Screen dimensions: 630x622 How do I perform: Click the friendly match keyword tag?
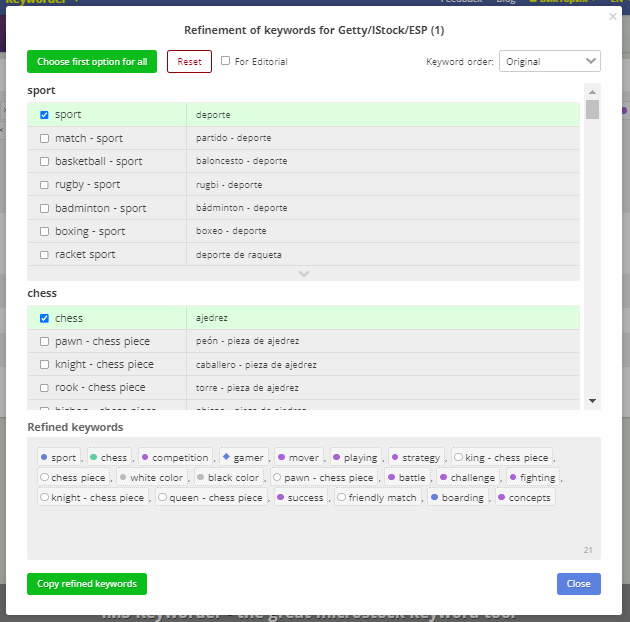coord(378,497)
